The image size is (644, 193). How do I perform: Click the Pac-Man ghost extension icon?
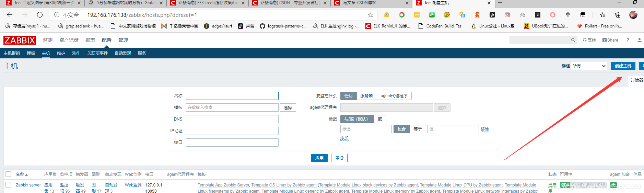tap(387, 15)
